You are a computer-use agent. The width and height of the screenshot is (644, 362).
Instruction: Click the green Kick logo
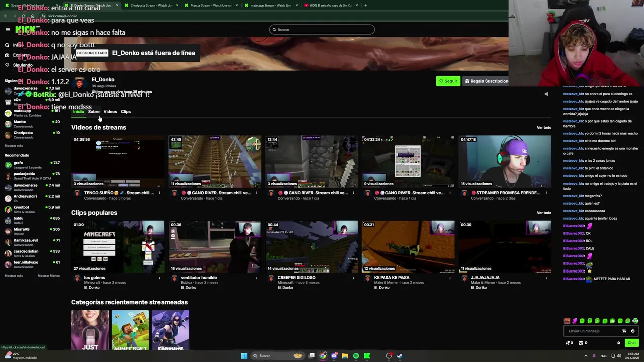pyautogui.click(x=25, y=30)
